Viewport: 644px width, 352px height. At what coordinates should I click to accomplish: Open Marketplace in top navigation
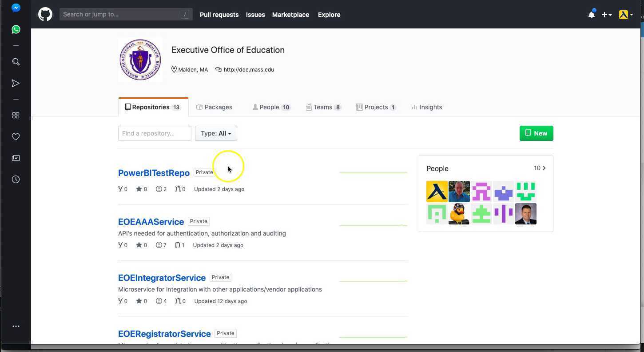click(x=290, y=15)
